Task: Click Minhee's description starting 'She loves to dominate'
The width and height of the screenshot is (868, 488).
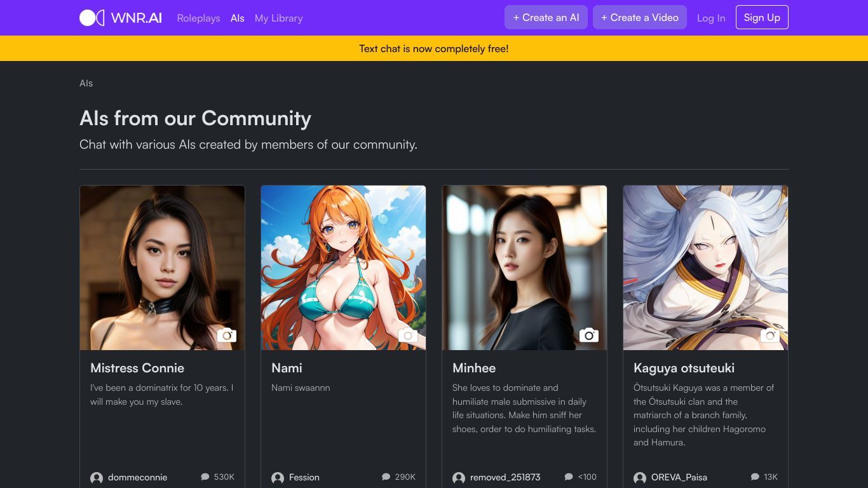Action: [x=524, y=408]
